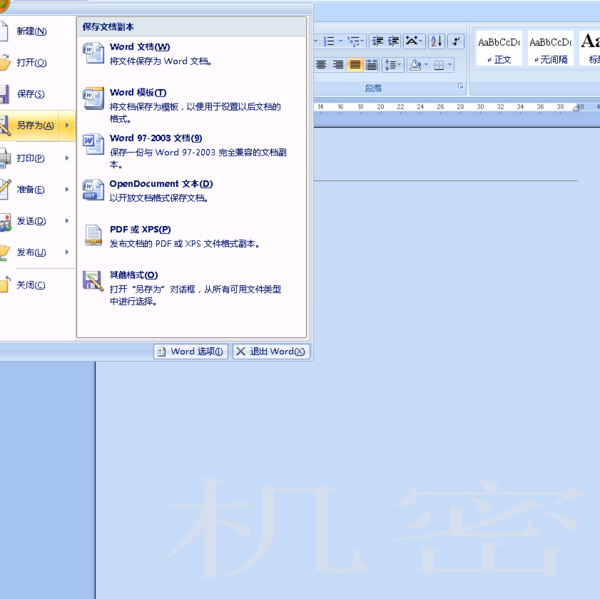Click 退出 Word button
Screen dimensions: 600x599
pyautogui.click(x=271, y=351)
